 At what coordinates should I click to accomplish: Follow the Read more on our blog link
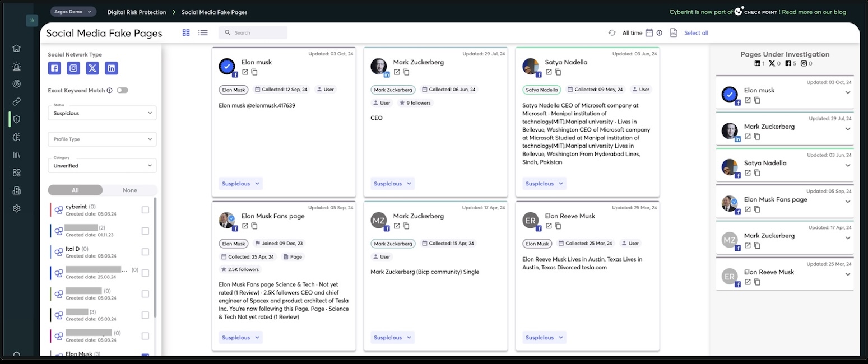point(814,12)
